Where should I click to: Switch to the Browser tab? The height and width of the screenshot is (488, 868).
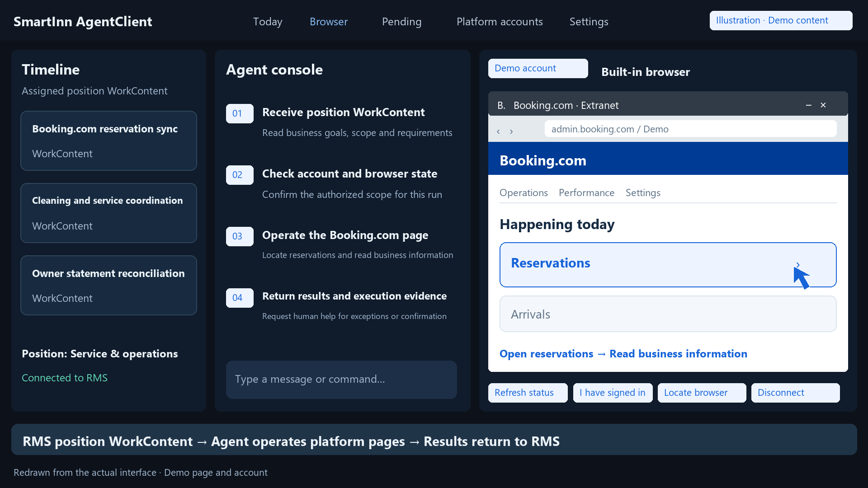coord(329,22)
